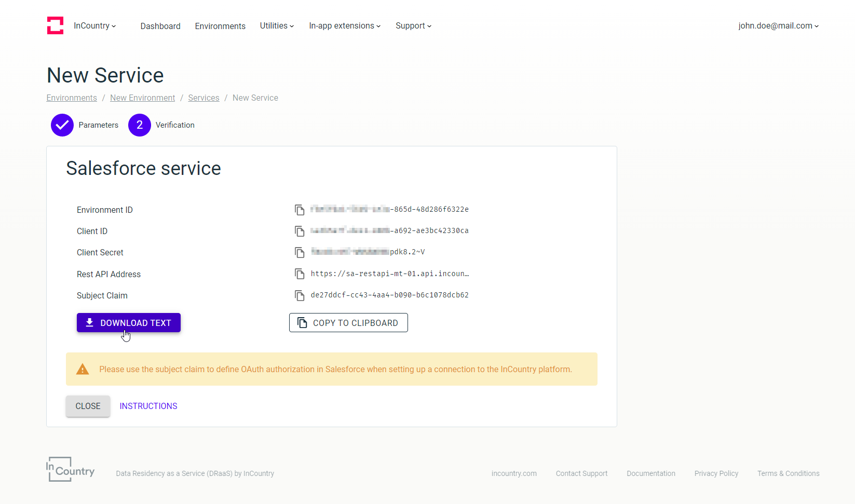The height and width of the screenshot is (504, 855).
Task: Click the 'Client ID' field label
Action: point(92,231)
